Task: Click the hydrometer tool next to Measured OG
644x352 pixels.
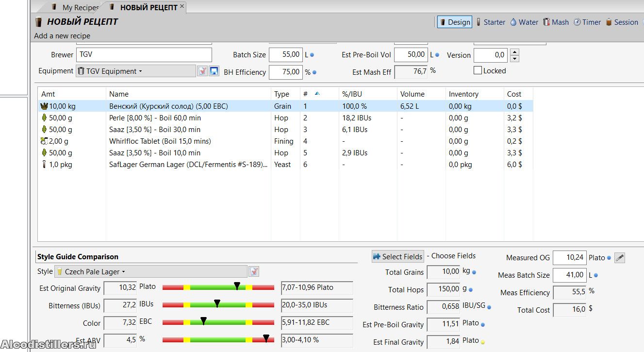Action: pyautogui.click(x=619, y=258)
